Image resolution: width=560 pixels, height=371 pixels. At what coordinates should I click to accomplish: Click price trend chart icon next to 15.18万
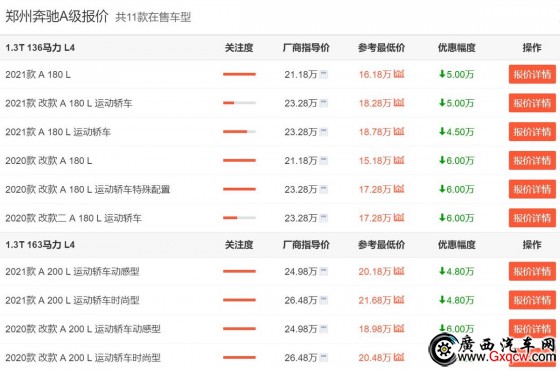[399, 160]
